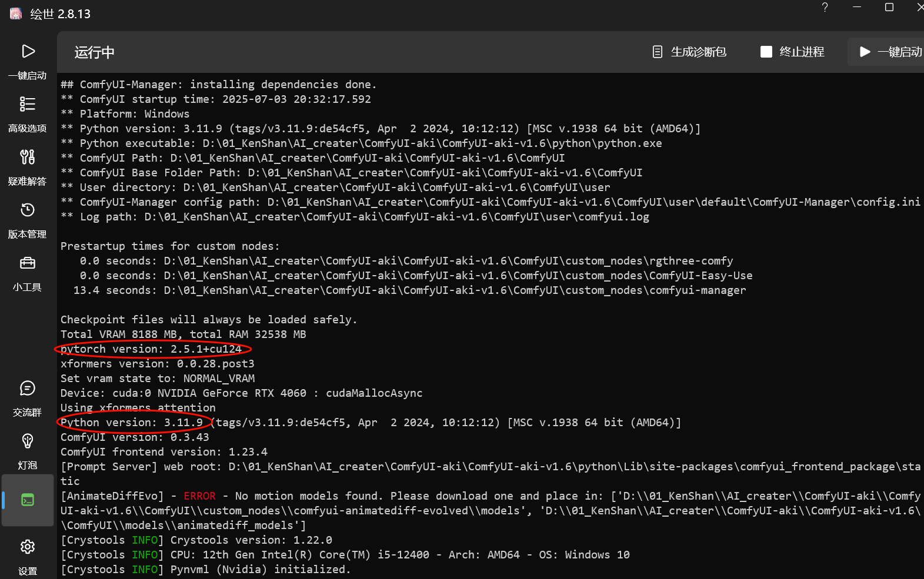The image size is (924, 579).
Task: Maximize the 绘世 launcher window
Action: [x=889, y=8]
